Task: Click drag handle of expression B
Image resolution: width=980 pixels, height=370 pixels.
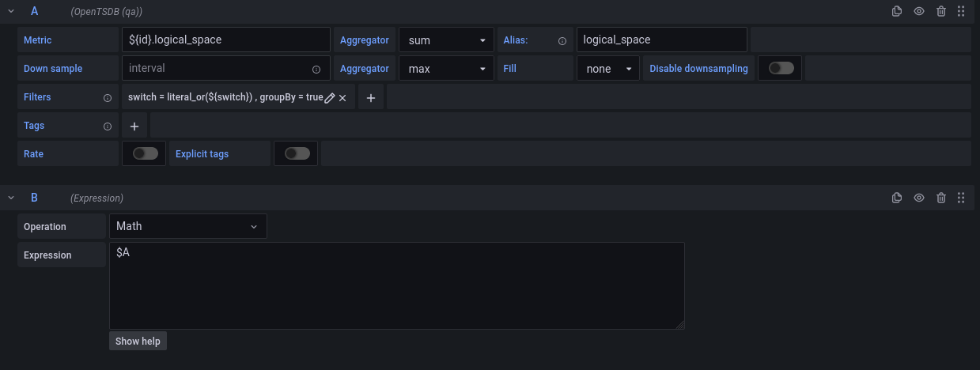Action: pos(961,198)
